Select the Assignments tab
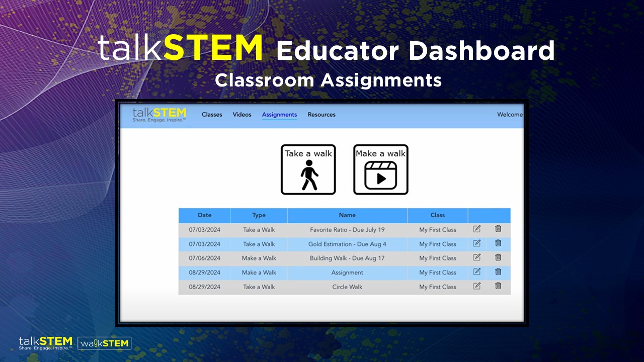The width and height of the screenshot is (644, 362). pyautogui.click(x=279, y=115)
